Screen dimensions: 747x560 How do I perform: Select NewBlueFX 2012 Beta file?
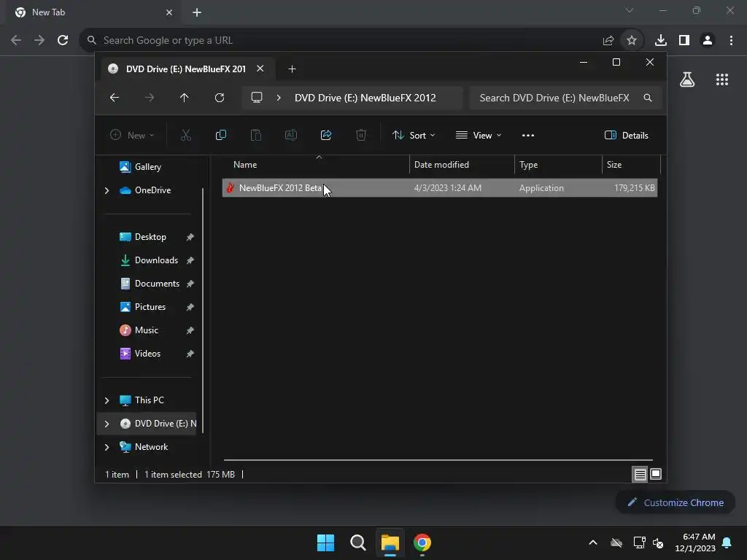coord(440,188)
